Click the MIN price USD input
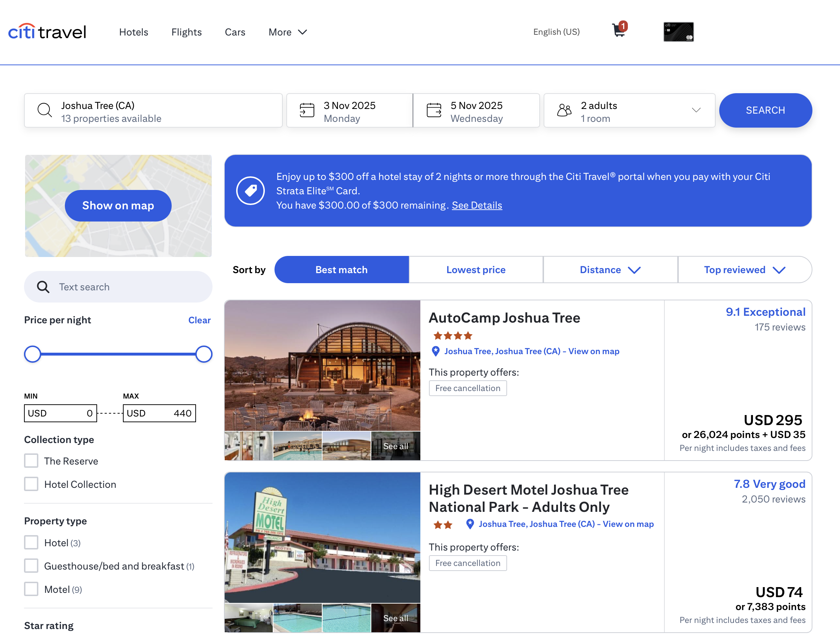 (60, 413)
